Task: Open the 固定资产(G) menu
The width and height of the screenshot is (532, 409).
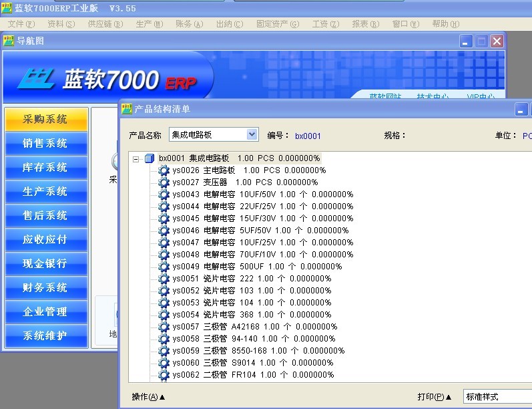Action: 278,24
